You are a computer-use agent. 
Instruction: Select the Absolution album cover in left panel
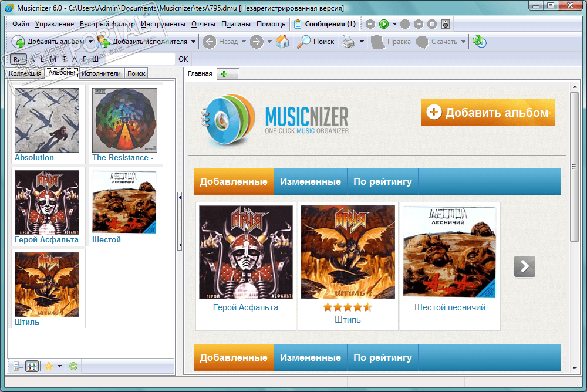pos(47,120)
